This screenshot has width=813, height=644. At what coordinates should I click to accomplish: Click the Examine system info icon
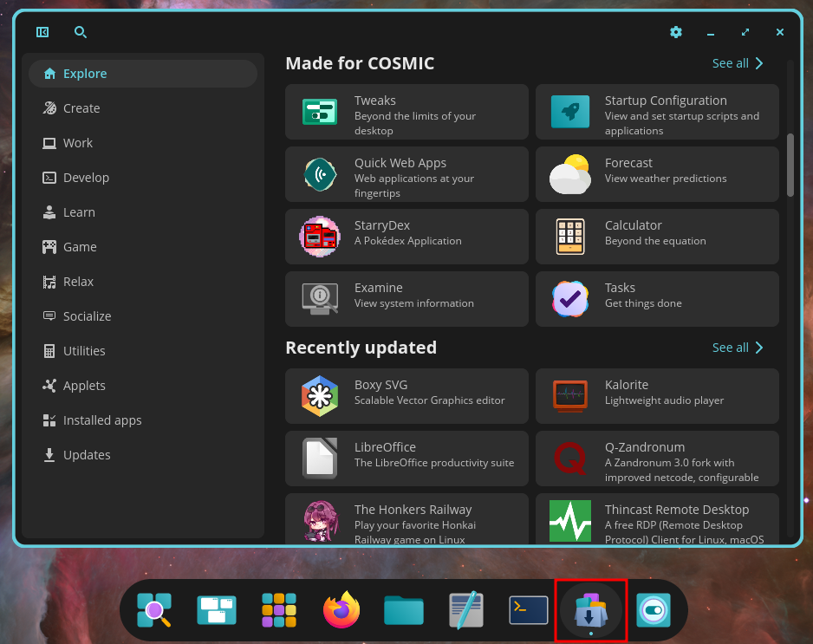[320, 298]
